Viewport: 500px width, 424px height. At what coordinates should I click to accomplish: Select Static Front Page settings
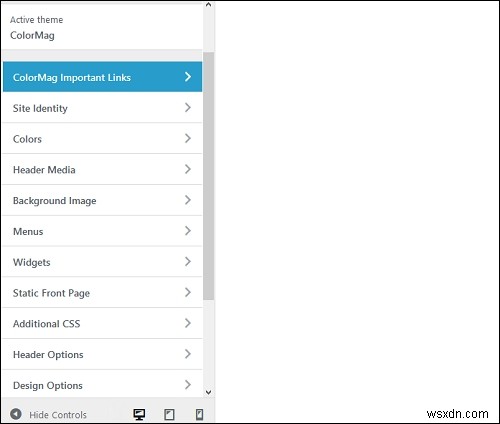pos(102,293)
